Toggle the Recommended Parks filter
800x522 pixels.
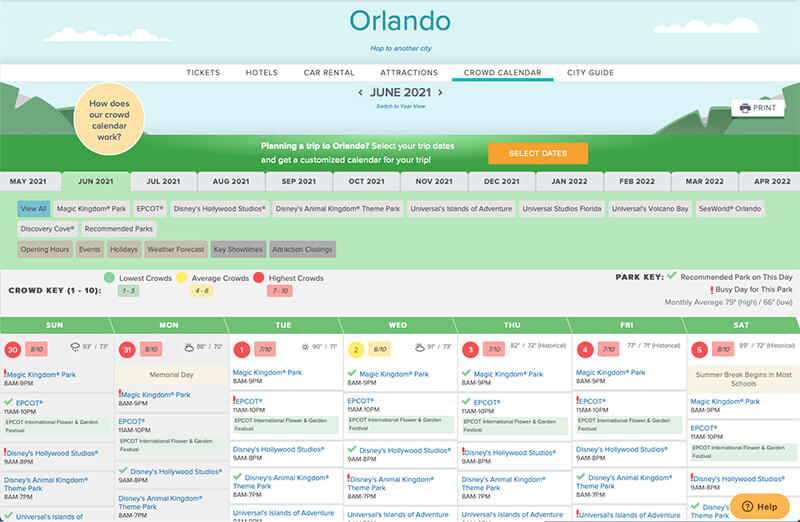[118, 229]
